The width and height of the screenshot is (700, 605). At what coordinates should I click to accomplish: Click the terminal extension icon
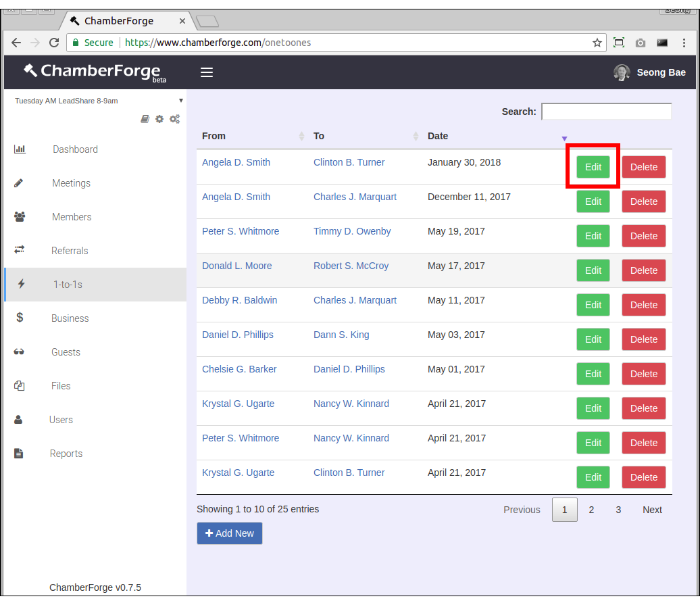(662, 43)
